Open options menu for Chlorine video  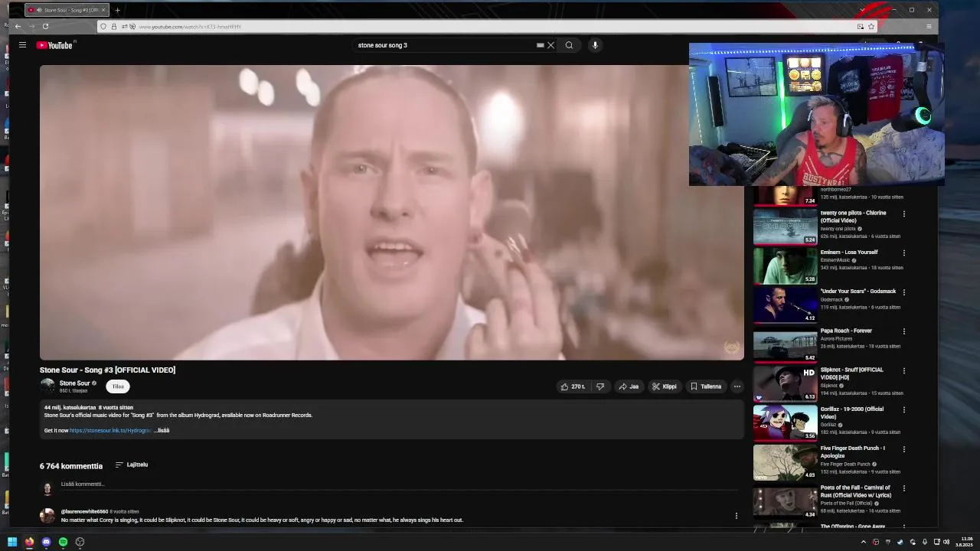(904, 214)
